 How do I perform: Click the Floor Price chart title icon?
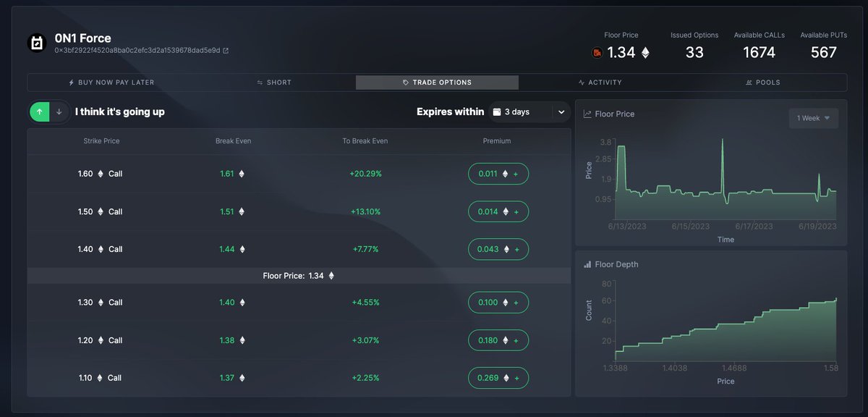[587, 114]
